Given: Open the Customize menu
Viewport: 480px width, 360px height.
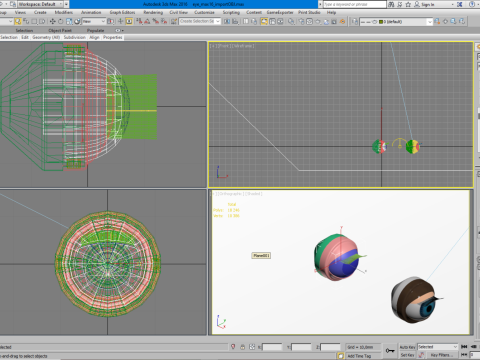Looking at the screenshot, I should (204, 12).
